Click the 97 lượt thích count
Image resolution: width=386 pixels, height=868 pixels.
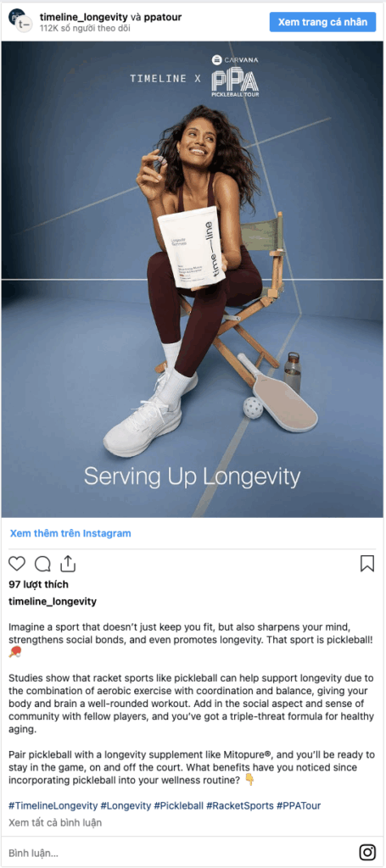pos(39,585)
